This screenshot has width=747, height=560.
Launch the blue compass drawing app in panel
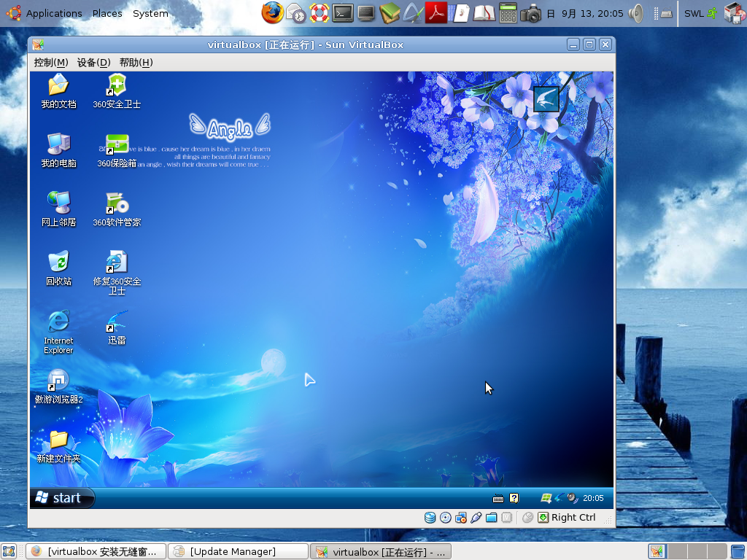pyautogui.click(x=413, y=13)
